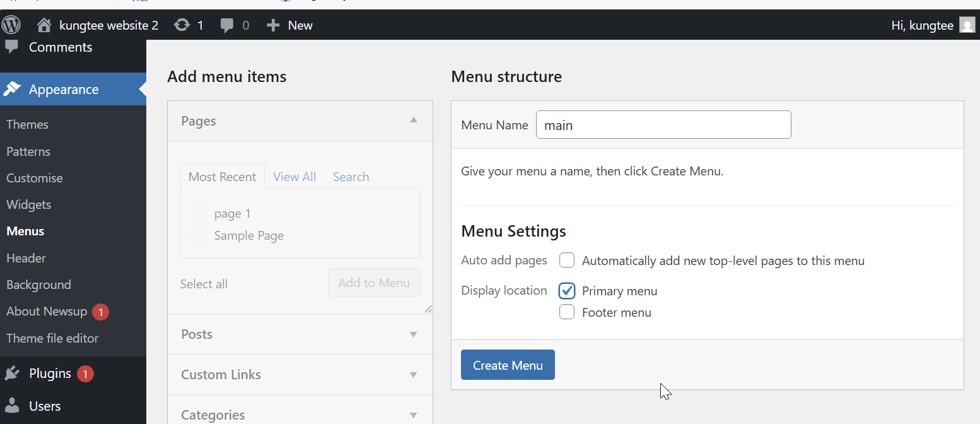Open the Widgets submenu item
Screen dimensions: 980x424
pos(28,204)
